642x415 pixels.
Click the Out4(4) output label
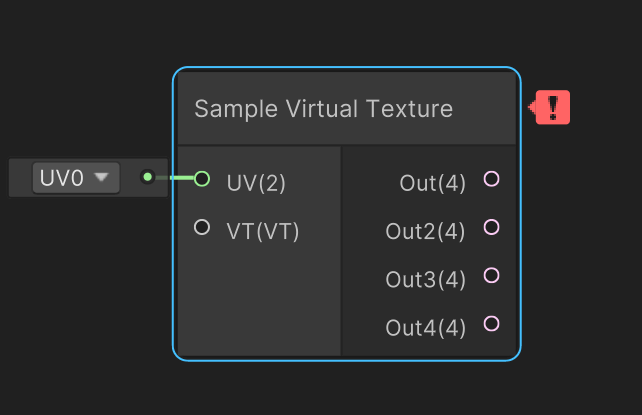tap(425, 328)
